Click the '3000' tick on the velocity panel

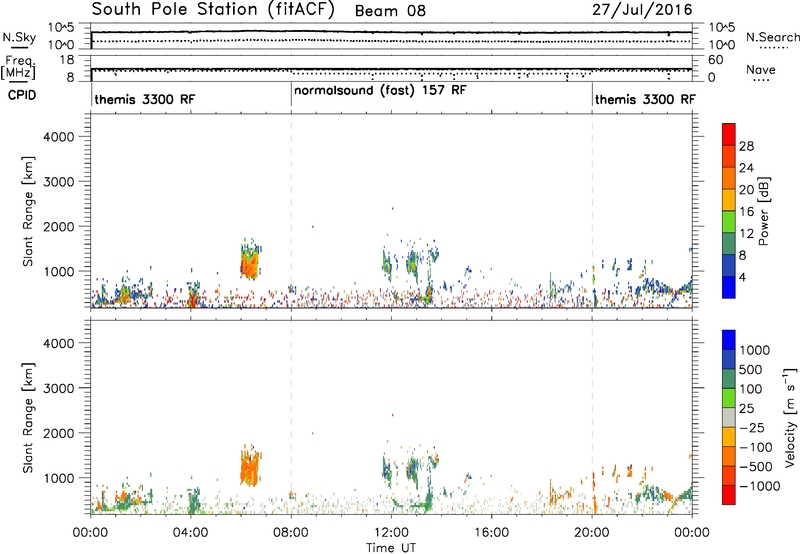[58, 388]
